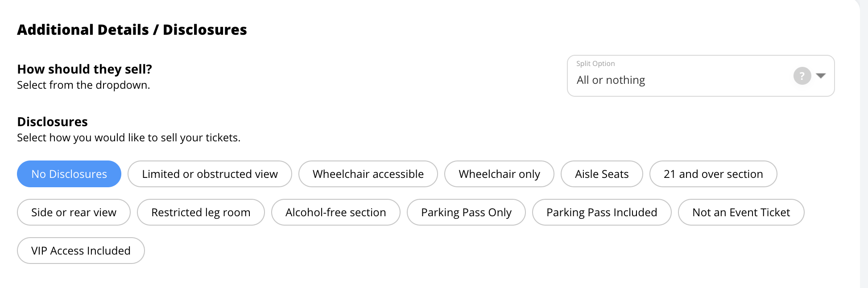Expand the Split Option chevron arrow
Screen dimensions: 868x288
point(821,76)
